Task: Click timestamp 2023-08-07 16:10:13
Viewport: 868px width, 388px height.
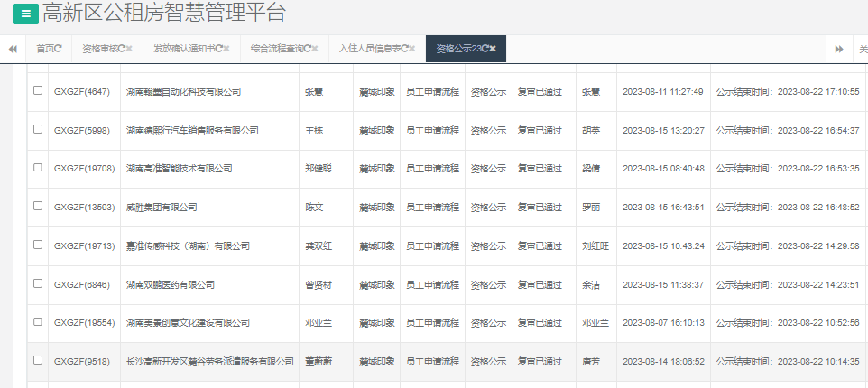Action: click(x=663, y=323)
